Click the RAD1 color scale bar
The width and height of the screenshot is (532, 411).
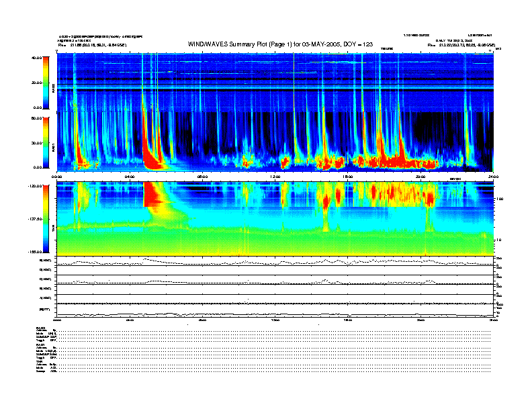46,142
